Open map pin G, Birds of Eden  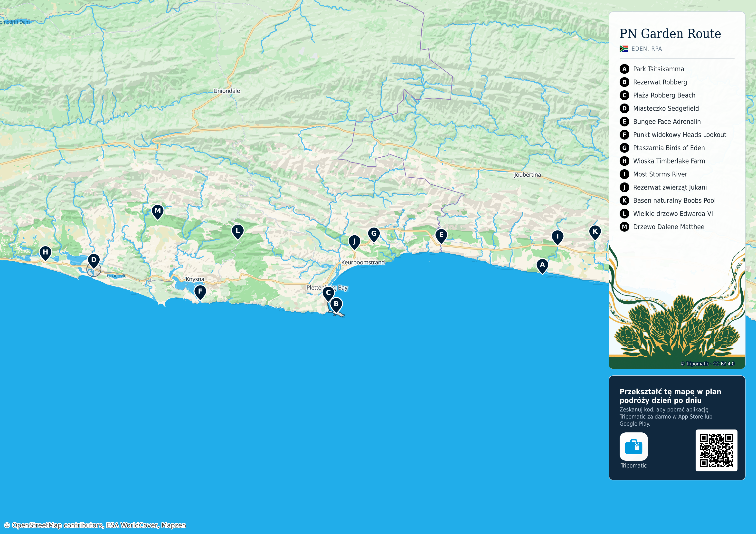point(374,234)
